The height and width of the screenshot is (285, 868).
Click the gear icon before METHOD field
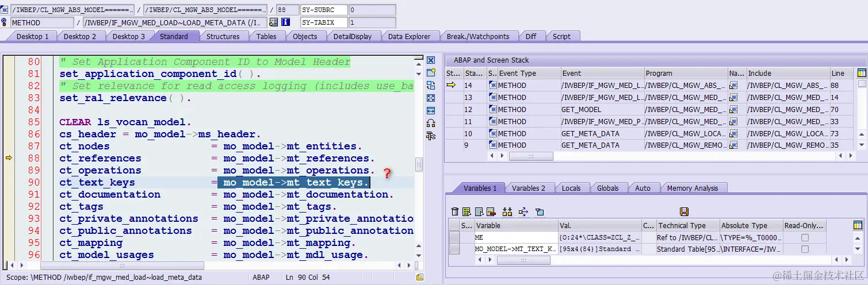click(5, 22)
